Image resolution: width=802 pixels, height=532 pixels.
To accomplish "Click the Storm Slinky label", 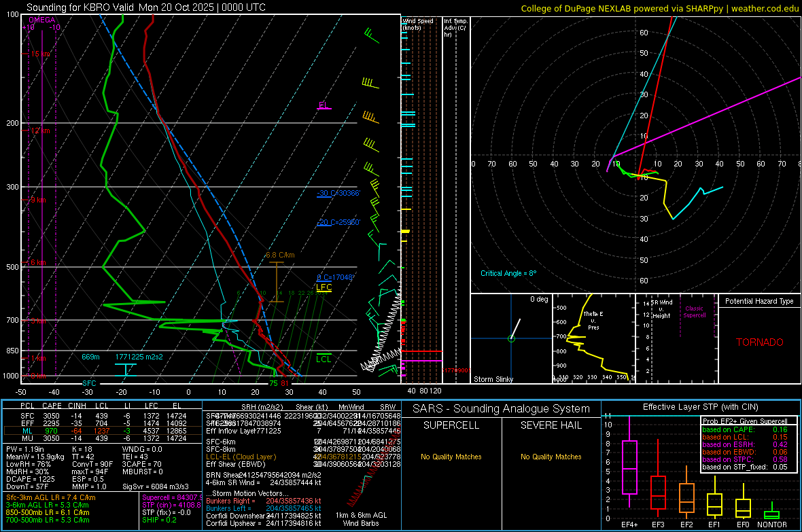I will point(493,379).
